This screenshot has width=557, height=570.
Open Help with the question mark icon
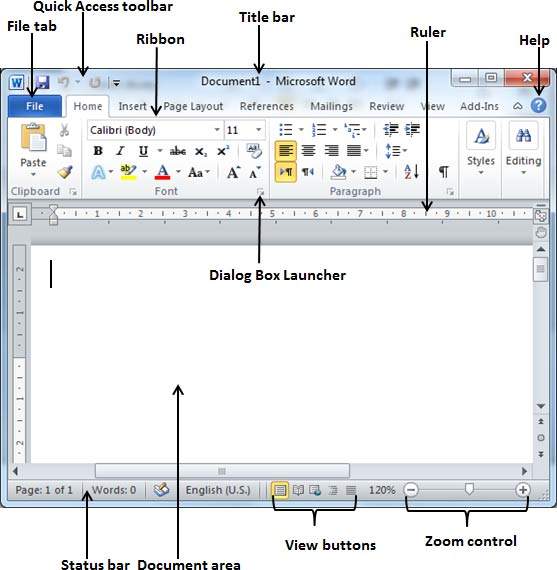pyautogui.click(x=538, y=106)
